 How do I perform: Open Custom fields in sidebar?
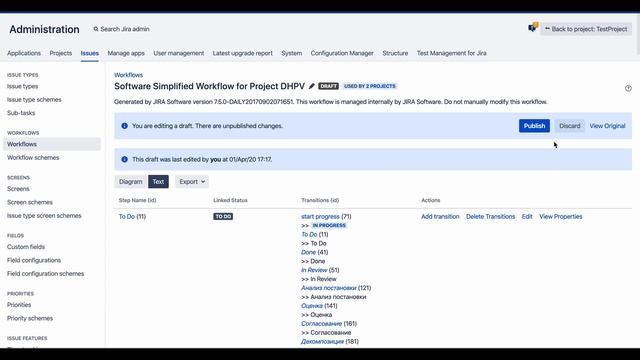pyautogui.click(x=26, y=247)
